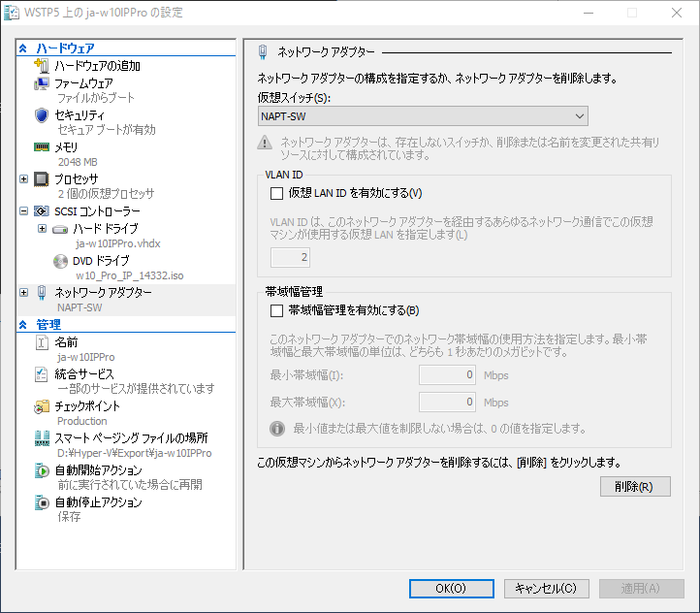Click the Apply (適用) button

642,589
